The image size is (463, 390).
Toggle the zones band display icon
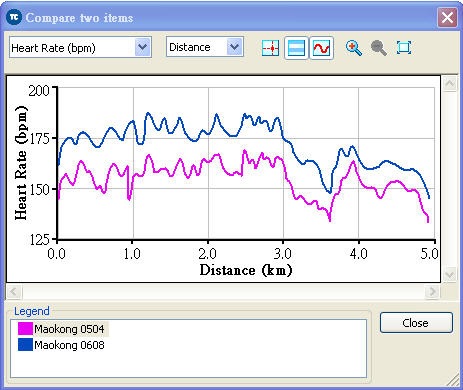click(296, 48)
